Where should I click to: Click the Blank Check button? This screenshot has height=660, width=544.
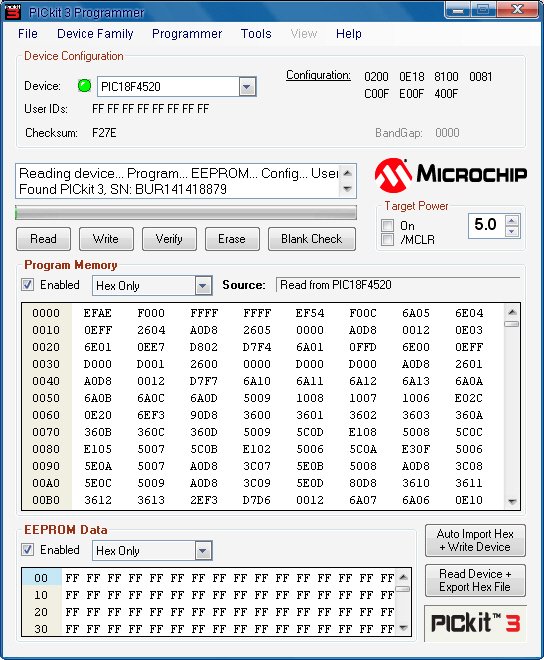coord(312,239)
